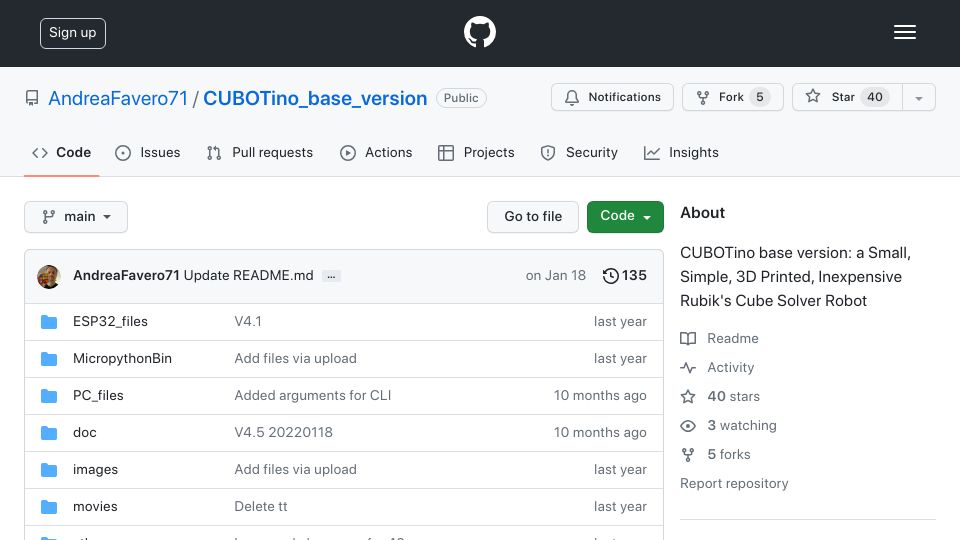Fork the repository using Fork button
This screenshot has height=540, width=960.
[x=733, y=97]
